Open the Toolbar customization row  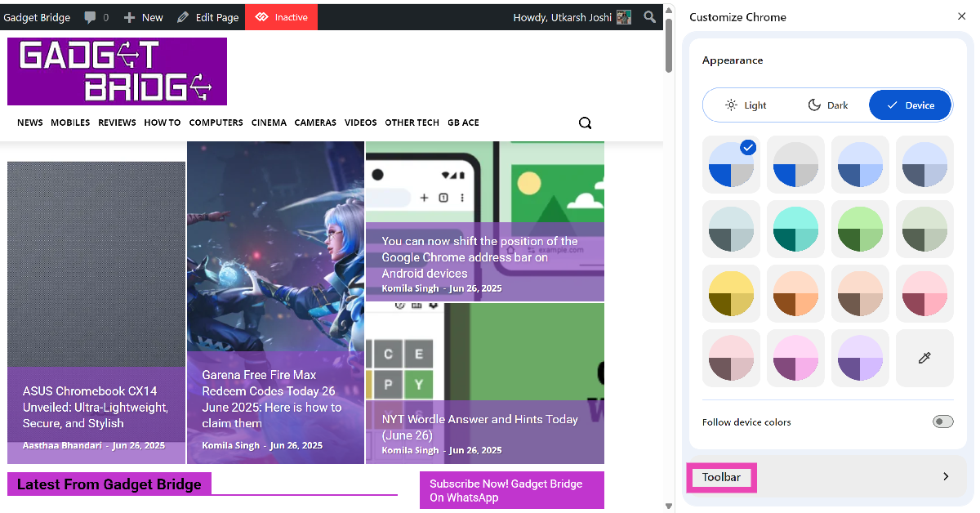click(827, 476)
